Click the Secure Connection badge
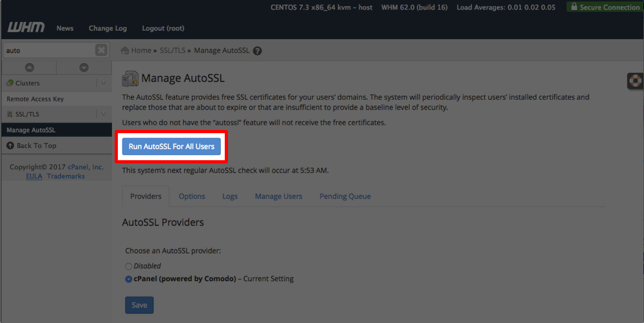 [x=605, y=6]
